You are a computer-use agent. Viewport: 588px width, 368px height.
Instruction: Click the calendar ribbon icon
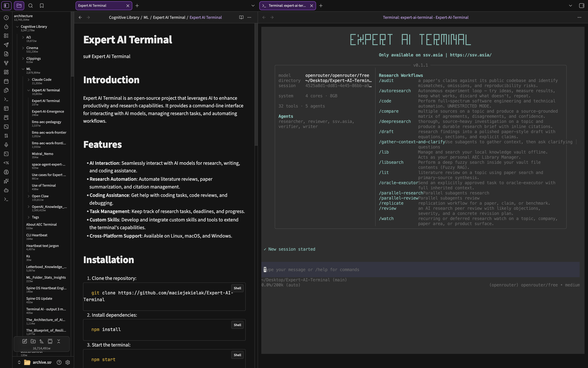(6, 81)
